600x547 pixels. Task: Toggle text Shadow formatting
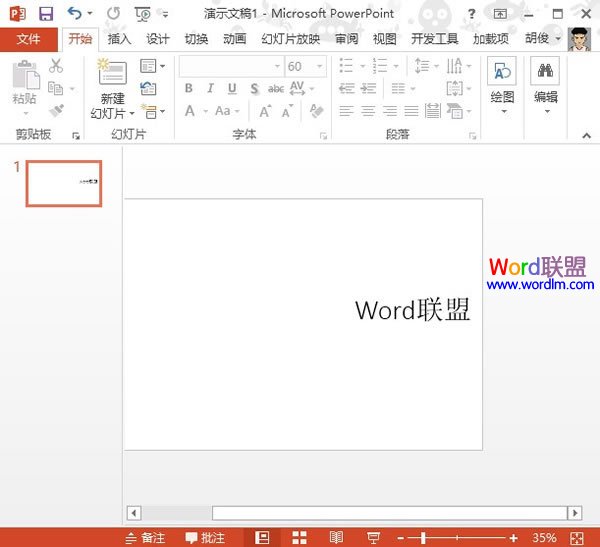click(x=254, y=89)
